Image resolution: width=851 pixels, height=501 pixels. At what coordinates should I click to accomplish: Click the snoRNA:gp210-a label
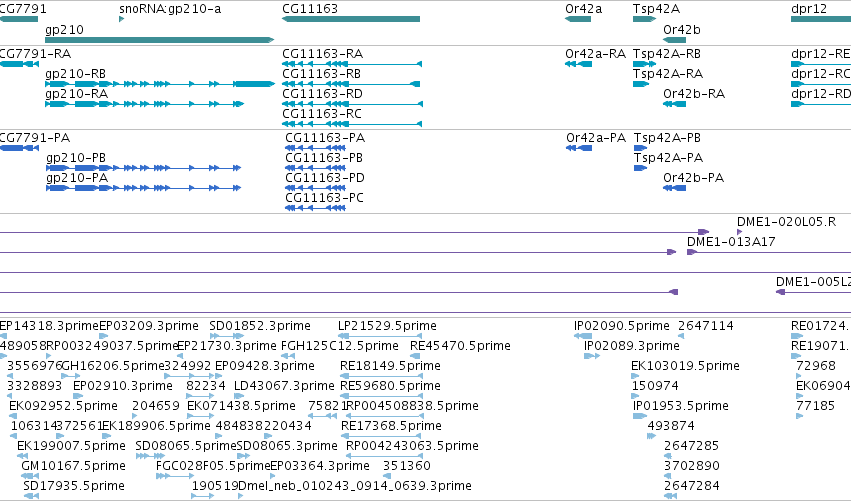coord(170,9)
